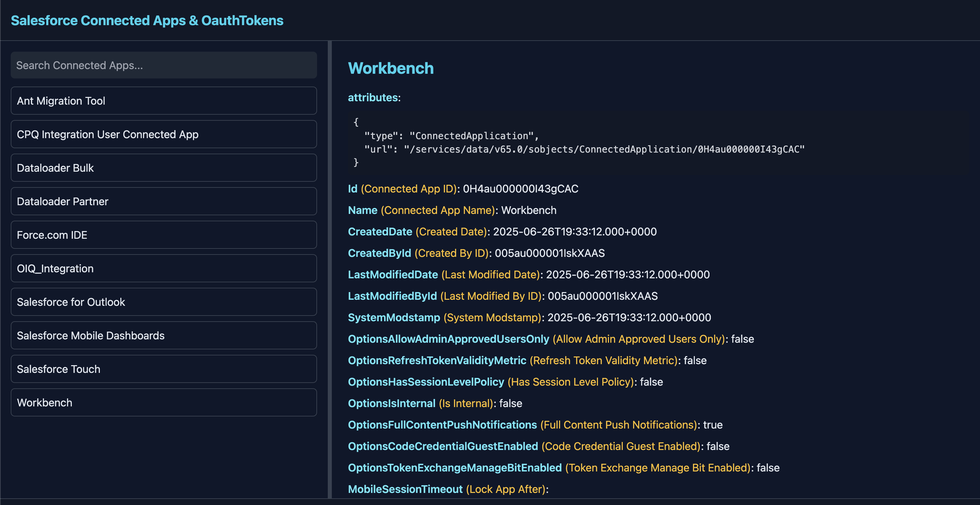Click the OptionsAllowAdminApprovedUsersOnly field label
Image resolution: width=980 pixels, height=505 pixels.
coord(448,339)
